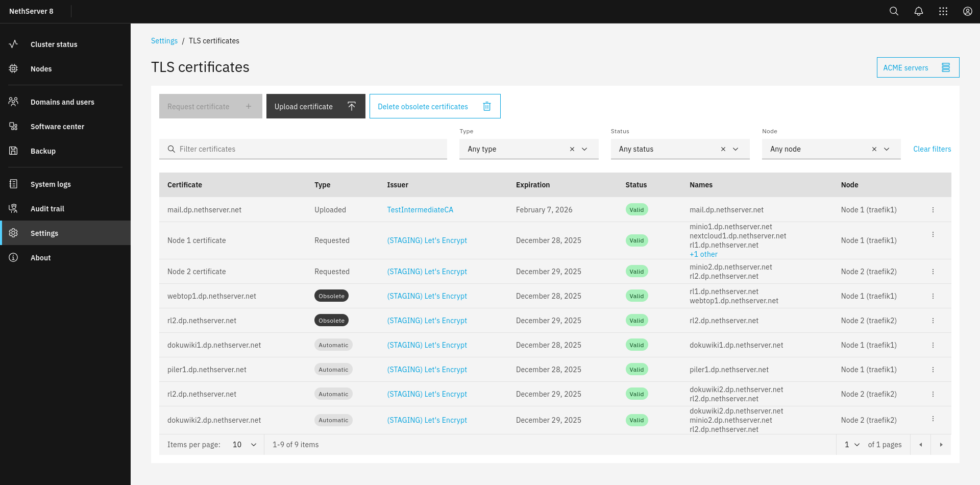Screen dimensions: 980x485
Task: Clear the Any type filter selection
Action: tap(572, 149)
